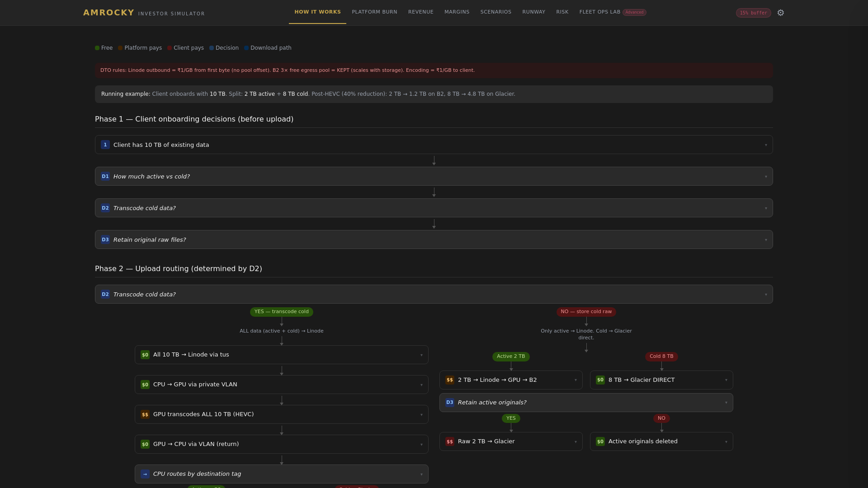The width and height of the screenshot is (868, 488).
Task: Expand 'Active originals deleted' chevron
Action: click(x=726, y=442)
